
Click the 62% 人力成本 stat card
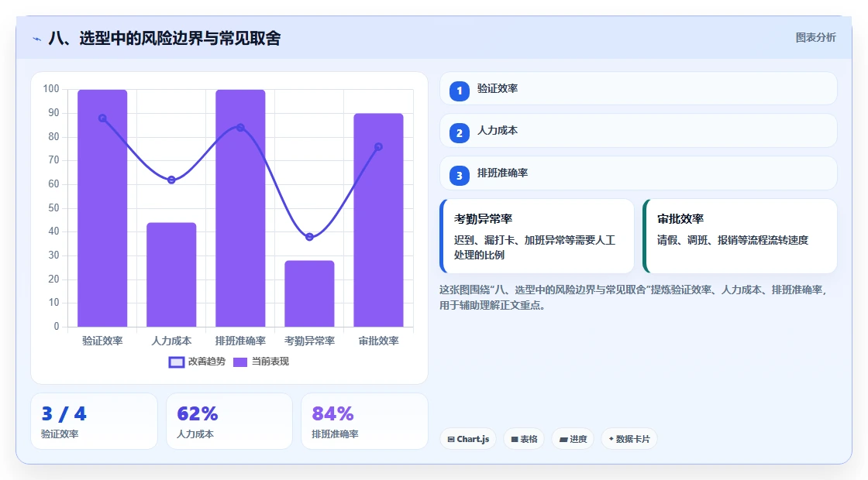coord(229,421)
